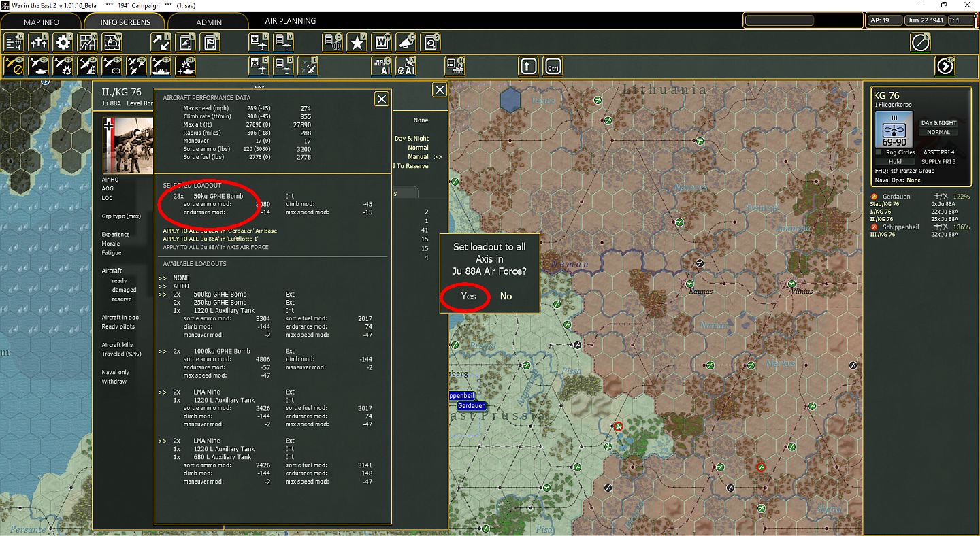Confirm Yes in the loadout dialog
This screenshot has height=536, width=980.
(x=468, y=296)
